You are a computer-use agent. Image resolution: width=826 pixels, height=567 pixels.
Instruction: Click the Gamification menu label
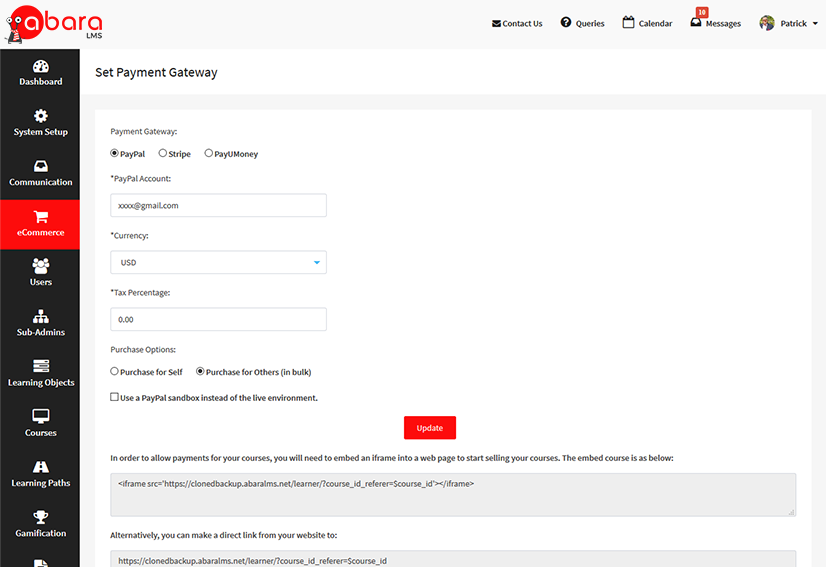coord(41,533)
